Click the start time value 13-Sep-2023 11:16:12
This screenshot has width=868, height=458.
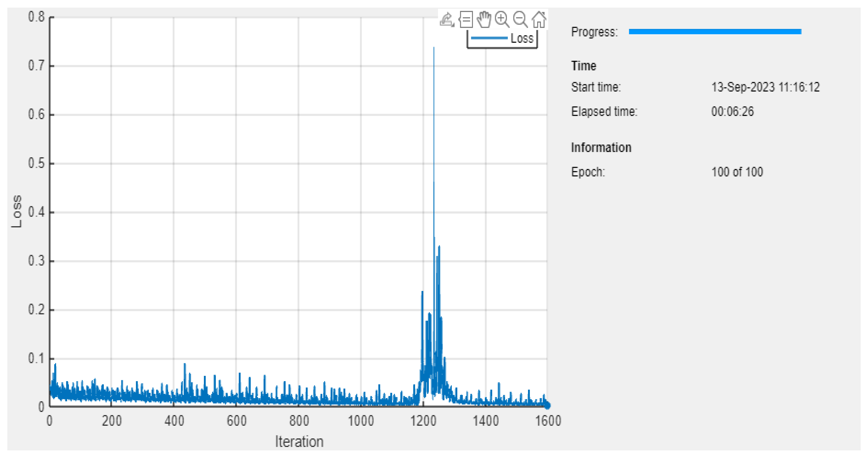pyautogui.click(x=765, y=87)
